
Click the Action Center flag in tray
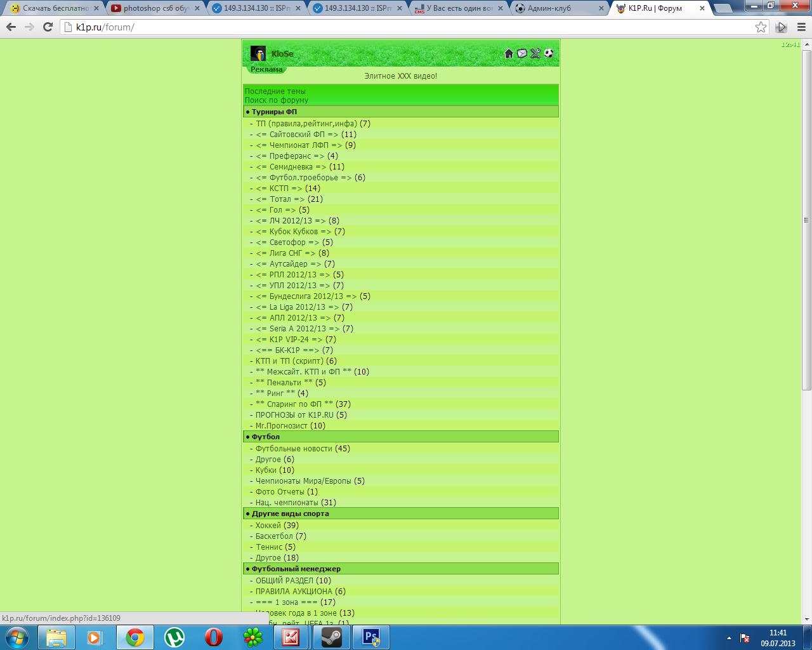[745, 638]
